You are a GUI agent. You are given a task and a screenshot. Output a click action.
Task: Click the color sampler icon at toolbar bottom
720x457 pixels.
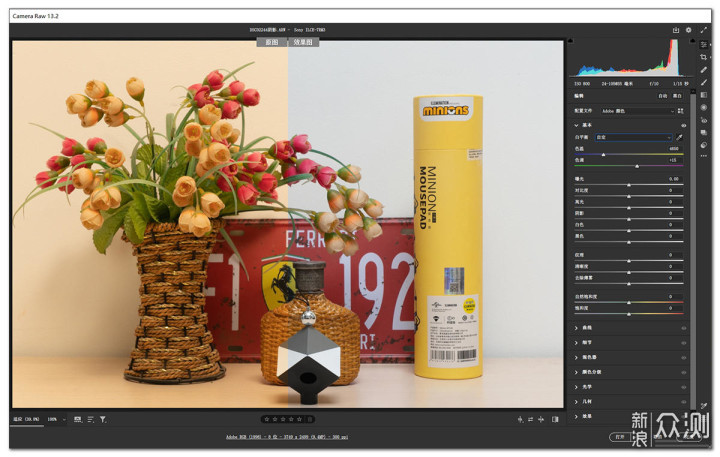pyautogui.click(x=703, y=406)
